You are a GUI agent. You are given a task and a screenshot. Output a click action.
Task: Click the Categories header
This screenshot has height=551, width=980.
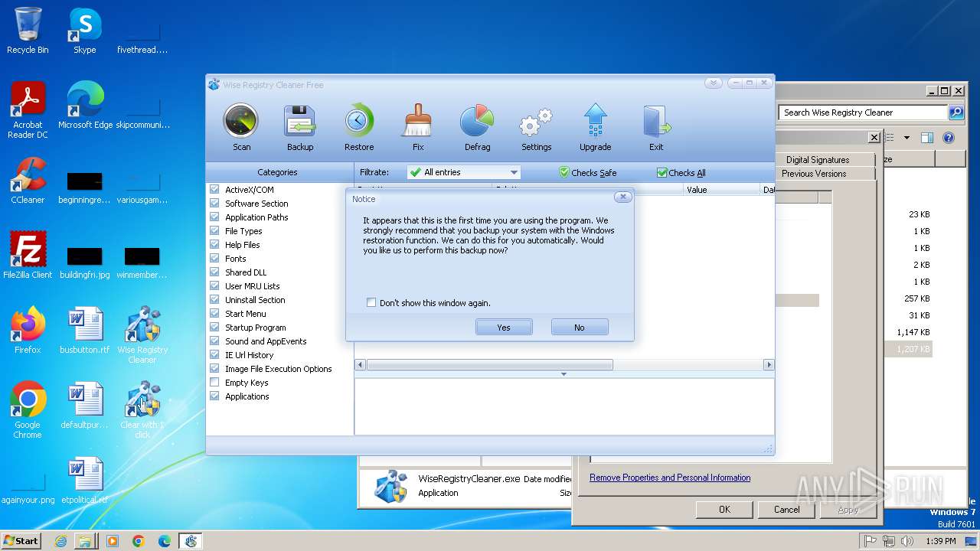tap(277, 172)
